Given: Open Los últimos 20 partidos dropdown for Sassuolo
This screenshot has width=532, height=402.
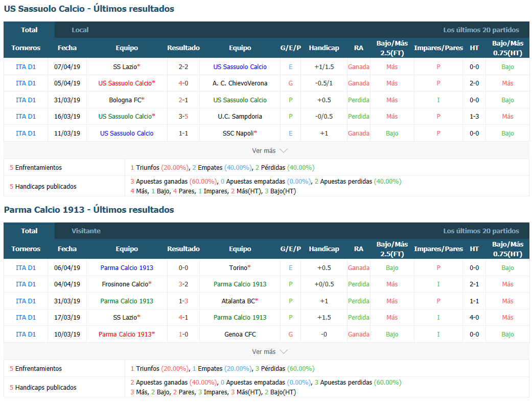Looking at the screenshot, I should pos(481,30).
